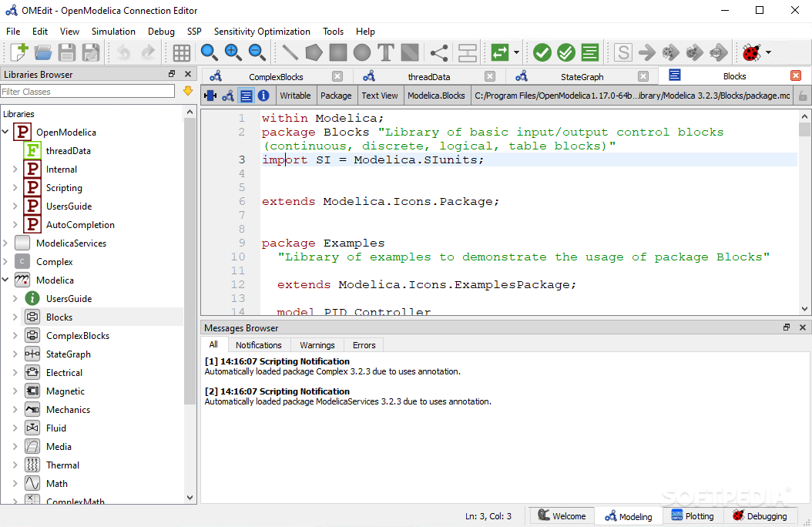Expand the Scripting package
Image resolution: width=812 pixels, height=527 pixels.
[15, 188]
